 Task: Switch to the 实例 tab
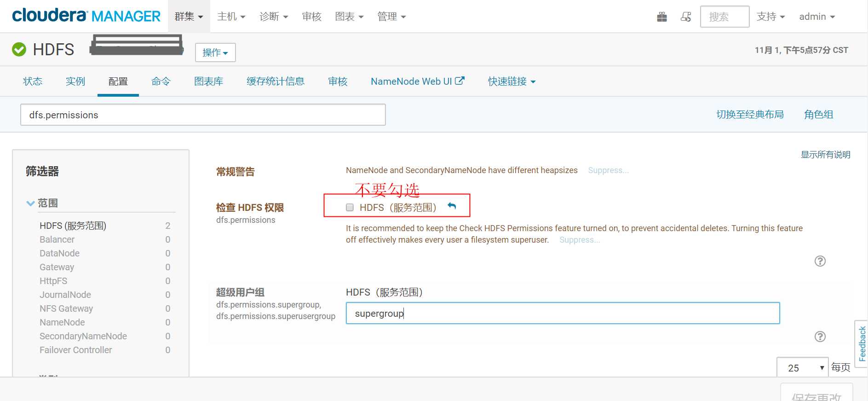coord(75,81)
